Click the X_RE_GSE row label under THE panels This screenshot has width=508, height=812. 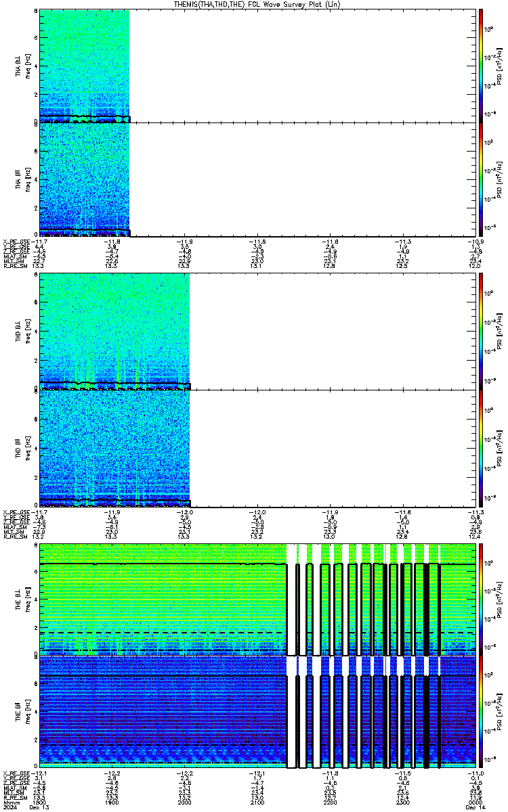click(16, 773)
